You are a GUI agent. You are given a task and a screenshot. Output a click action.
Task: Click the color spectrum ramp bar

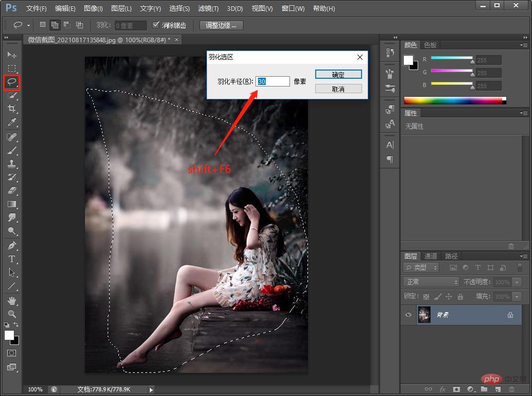click(453, 100)
